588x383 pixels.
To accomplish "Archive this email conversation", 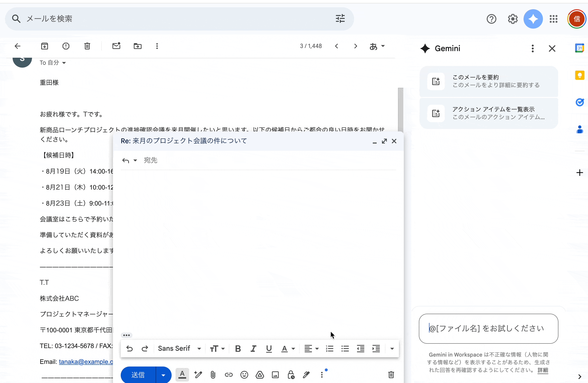I will (44, 46).
